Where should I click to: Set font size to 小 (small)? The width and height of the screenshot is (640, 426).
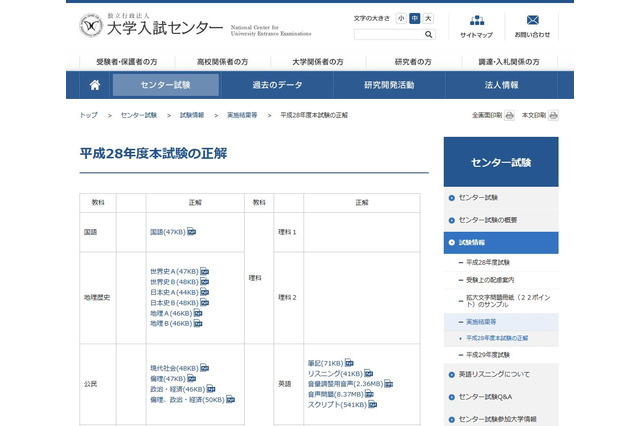401,18
